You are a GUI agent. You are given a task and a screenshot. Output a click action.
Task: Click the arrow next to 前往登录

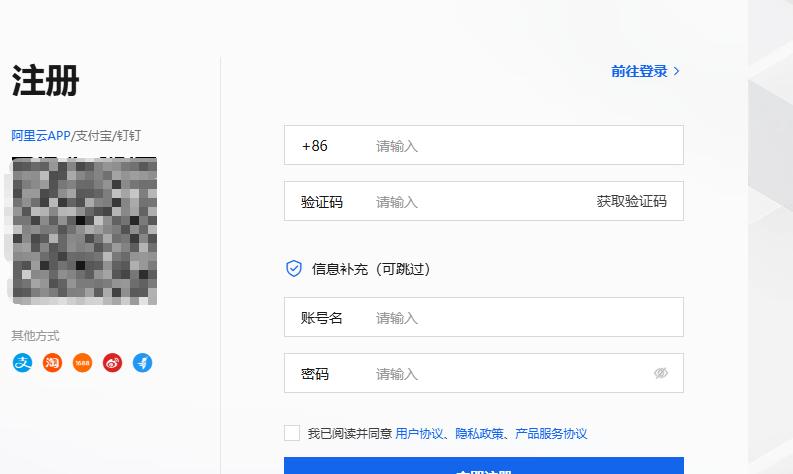[677, 71]
